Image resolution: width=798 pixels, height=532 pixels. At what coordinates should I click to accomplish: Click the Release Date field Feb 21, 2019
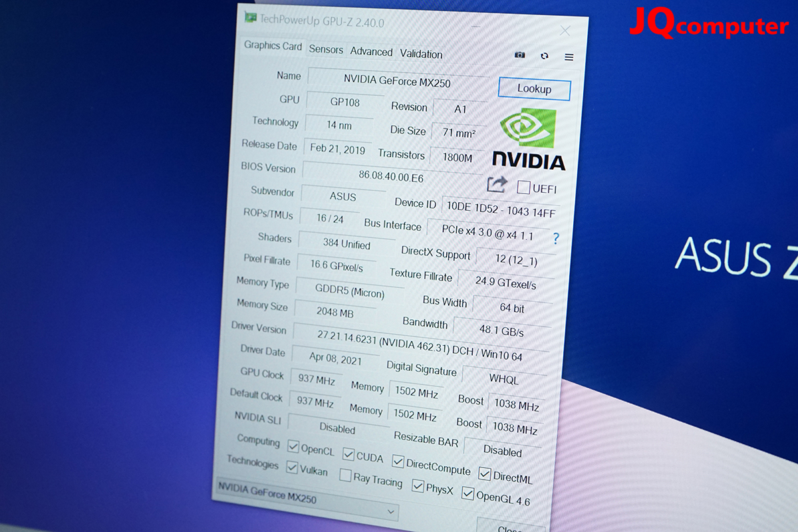337,149
